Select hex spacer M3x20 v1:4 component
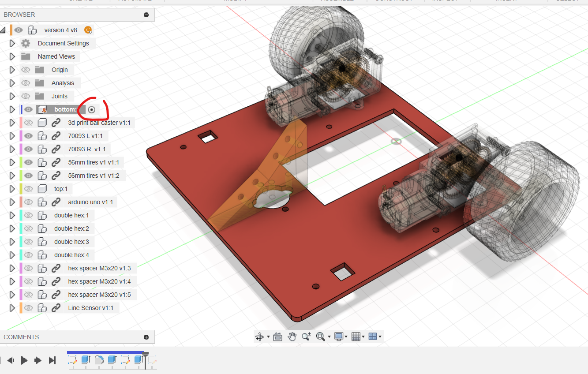Viewport: 588px width, 374px height. click(99, 281)
